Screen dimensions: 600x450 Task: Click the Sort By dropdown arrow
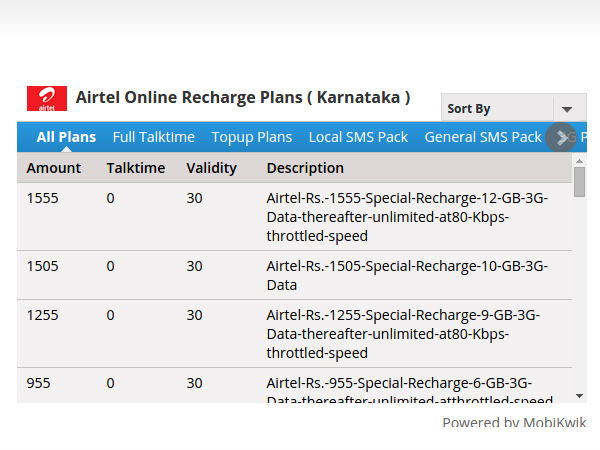coord(568,109)
